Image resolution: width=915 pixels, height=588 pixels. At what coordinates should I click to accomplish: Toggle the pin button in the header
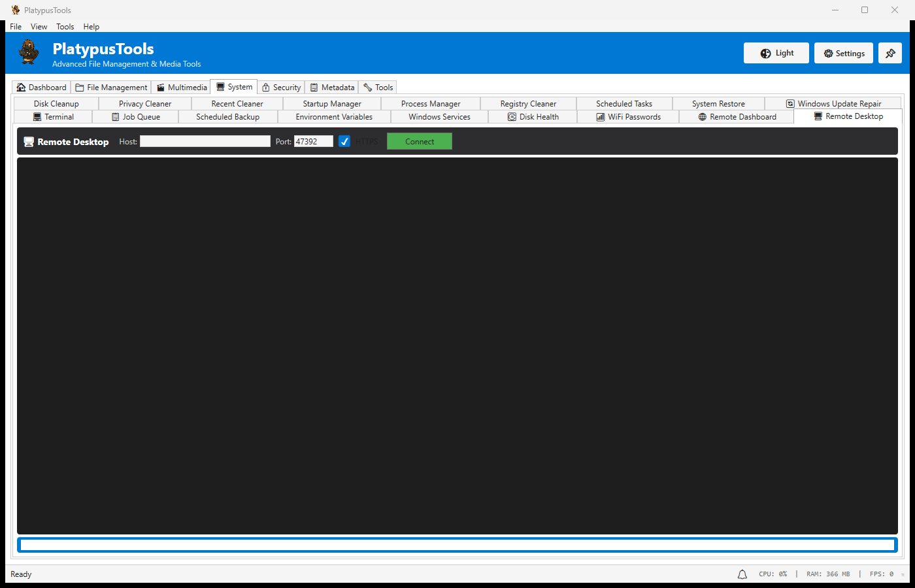[890, 53]
